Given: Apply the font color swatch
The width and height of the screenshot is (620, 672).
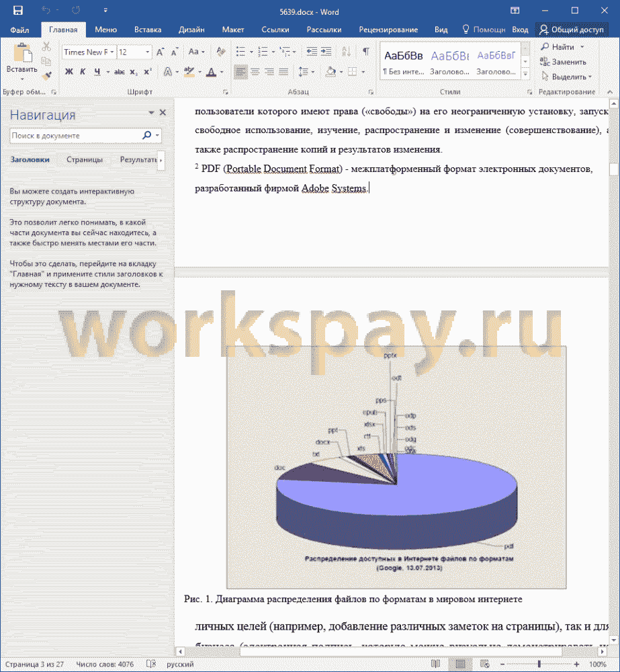Looking at the screenshot, I should (211, 72).
